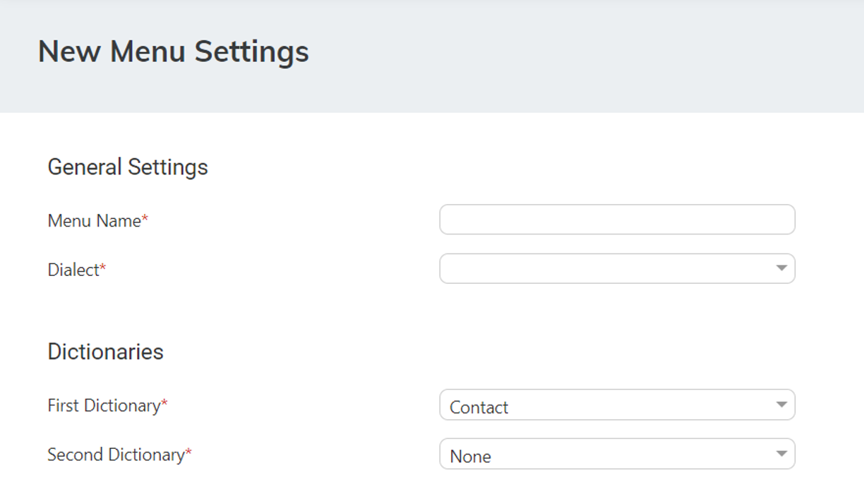
Task: Click the Second Dictionary dropdown arrow
Action: [781, 454]
